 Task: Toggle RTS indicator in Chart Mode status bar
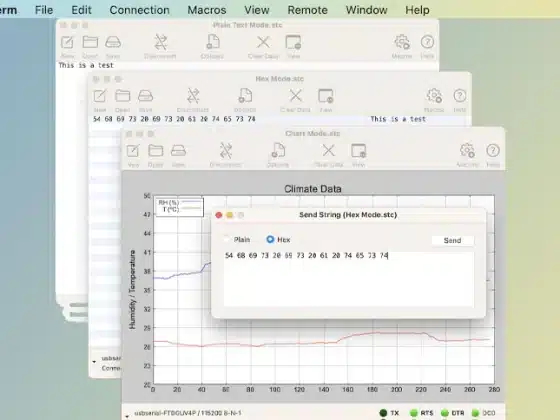(x=414, y=413)
